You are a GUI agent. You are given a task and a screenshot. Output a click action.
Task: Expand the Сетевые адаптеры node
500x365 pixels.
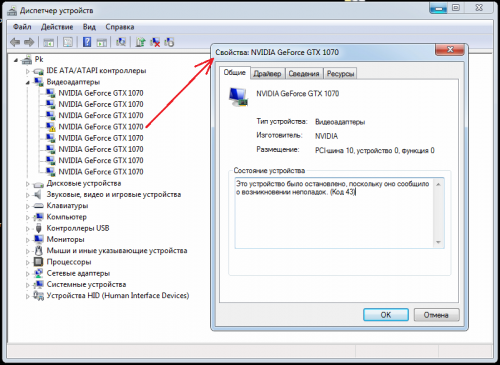coord(28,274)
